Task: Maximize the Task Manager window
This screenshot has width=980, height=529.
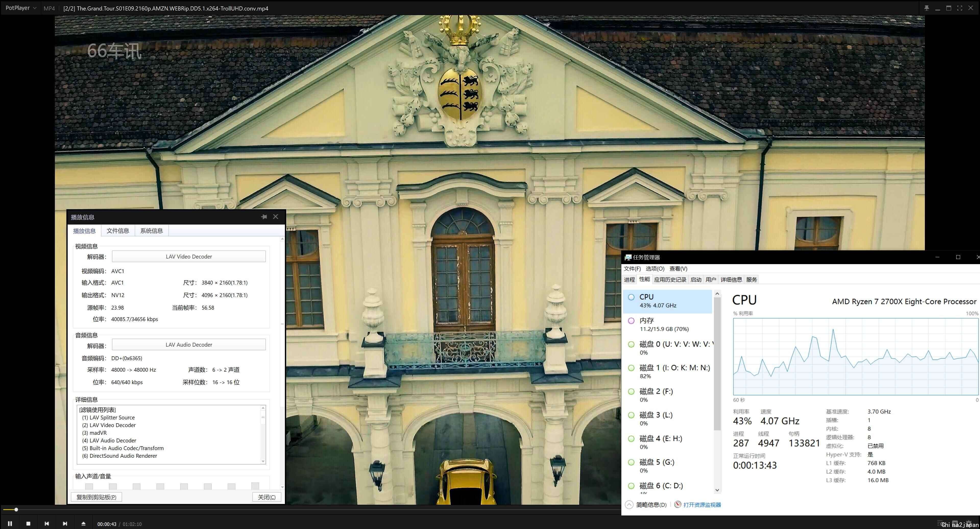Action: (958, 257)
